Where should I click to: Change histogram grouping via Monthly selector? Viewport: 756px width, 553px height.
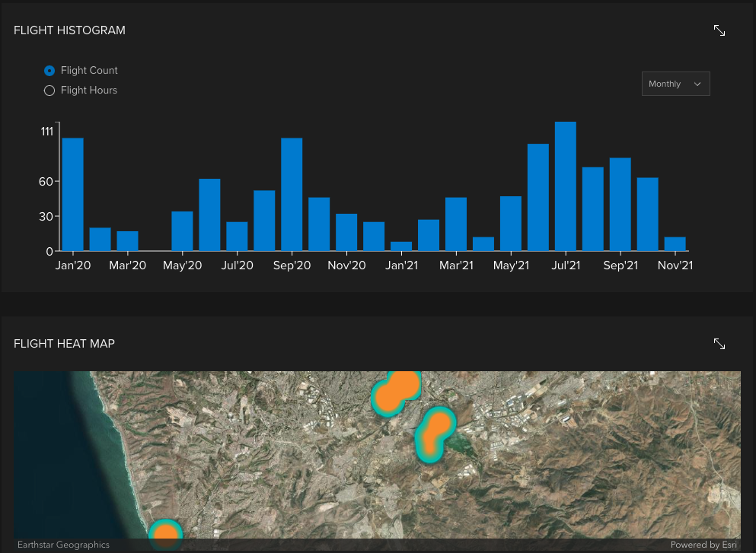pyautogui.click(x=675, y=84)
